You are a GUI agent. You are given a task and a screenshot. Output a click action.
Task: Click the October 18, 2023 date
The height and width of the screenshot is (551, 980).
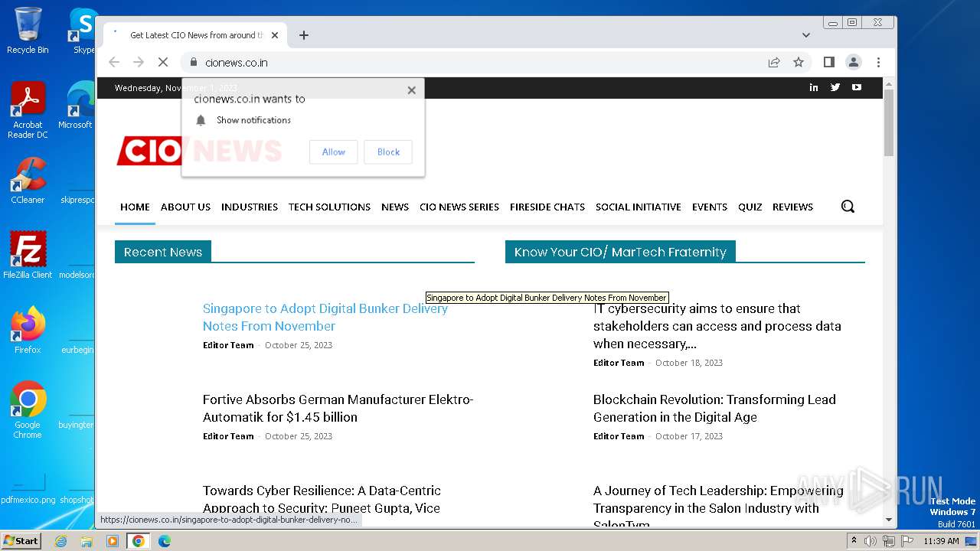pyautogui.click(x=689, y=363)
